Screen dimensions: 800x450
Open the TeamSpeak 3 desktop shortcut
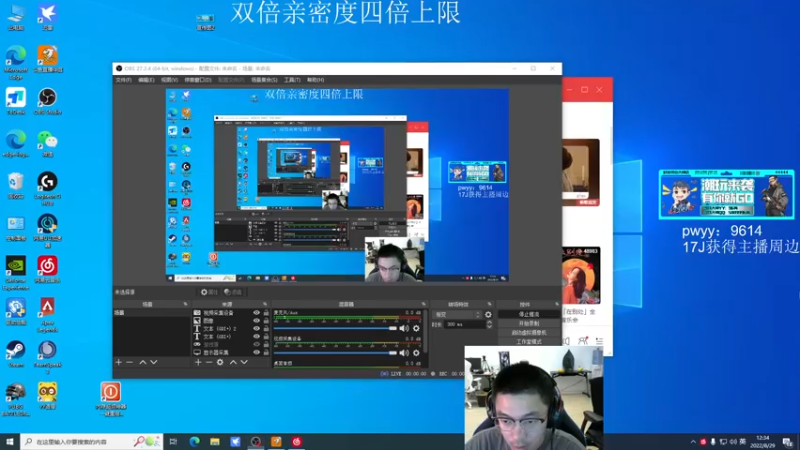click(x=47, y=356)
